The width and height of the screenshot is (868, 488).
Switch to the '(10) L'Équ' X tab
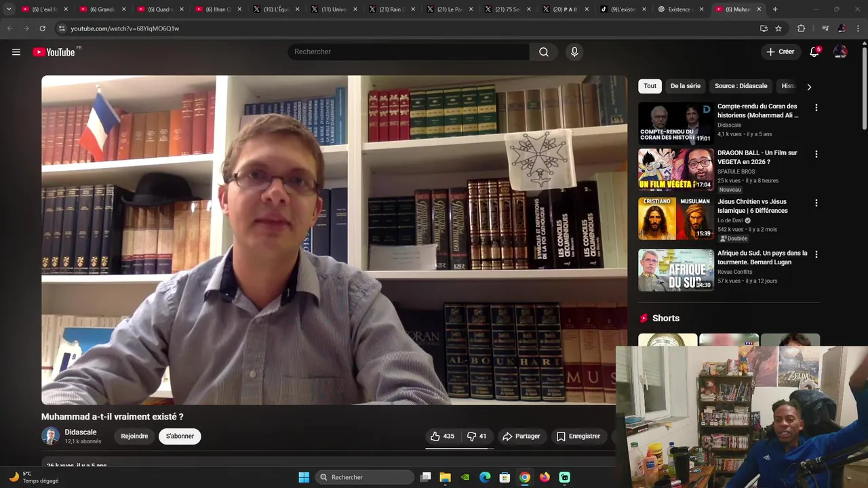[276, 9]
